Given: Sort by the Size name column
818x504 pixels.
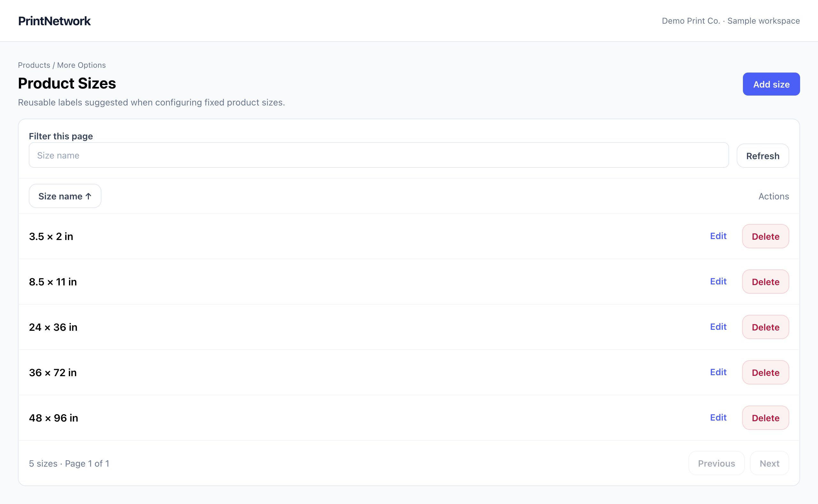Looking at the screenshot, I should [x=65, y=196].
